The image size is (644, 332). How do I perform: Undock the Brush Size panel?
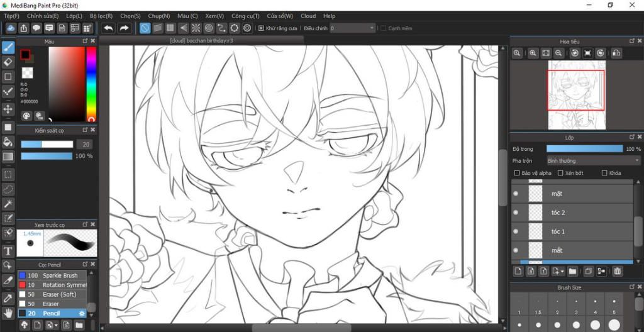pyautogui.click(x=631, y=287)
